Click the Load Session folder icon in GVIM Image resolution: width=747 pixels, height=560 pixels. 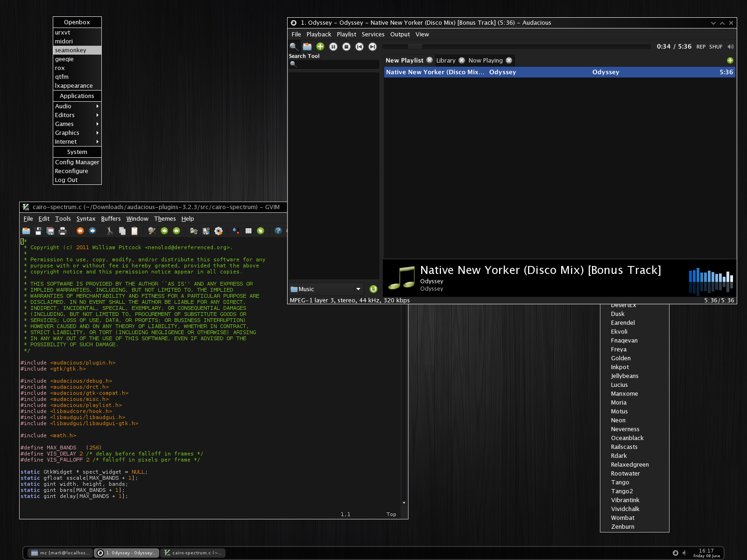(194, 231)
